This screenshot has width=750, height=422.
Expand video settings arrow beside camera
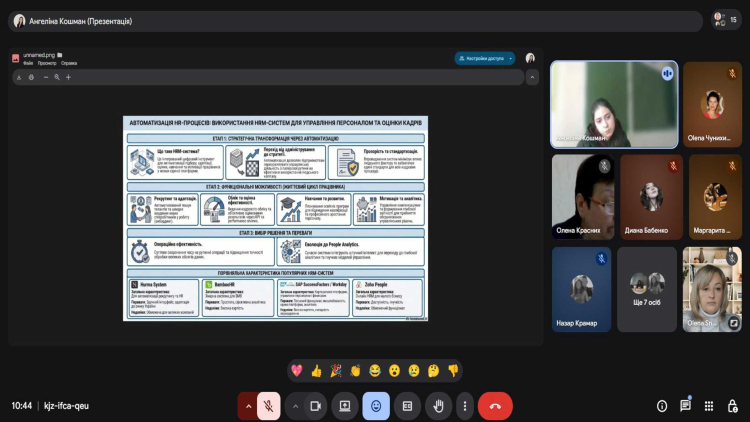(295, 405)
